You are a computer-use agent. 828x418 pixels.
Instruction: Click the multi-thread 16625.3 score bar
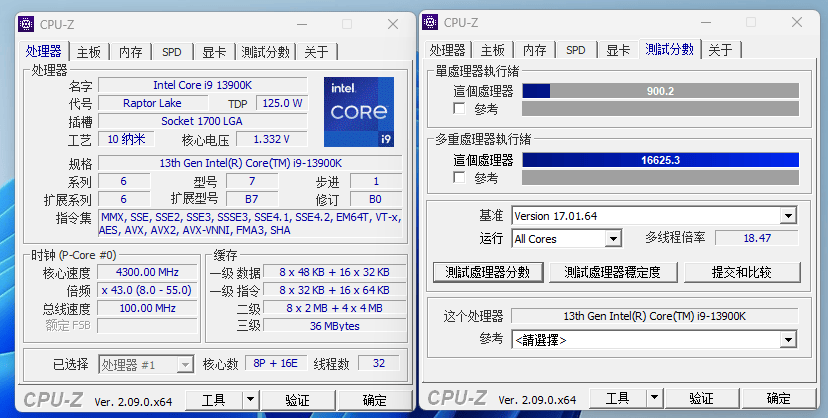point(660,160)
